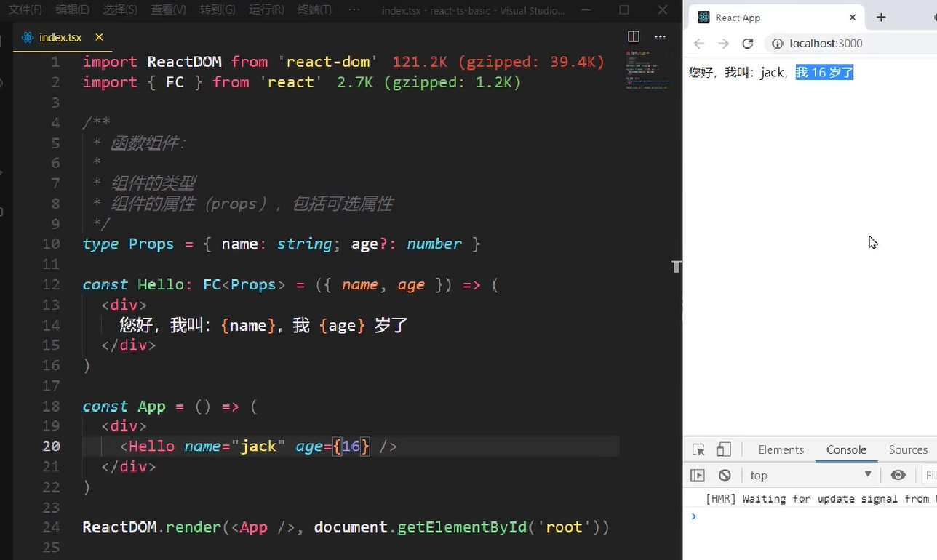The height and width of the screenshot is (560, 937).
Task: Split the editor with the split icon
Action: (x=634, y=36)
